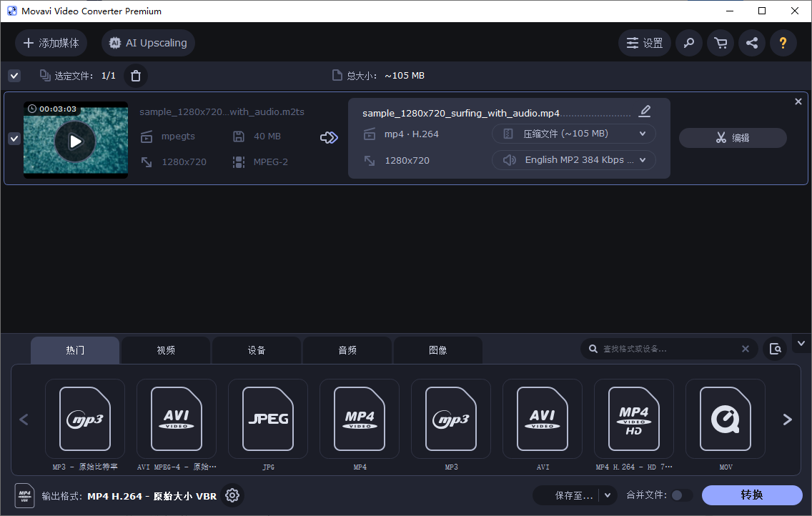Image resolution: width=812 pixels, height=516 pixels.
Task: Check the checkbox for the sample video file
Action: point(14,138)
